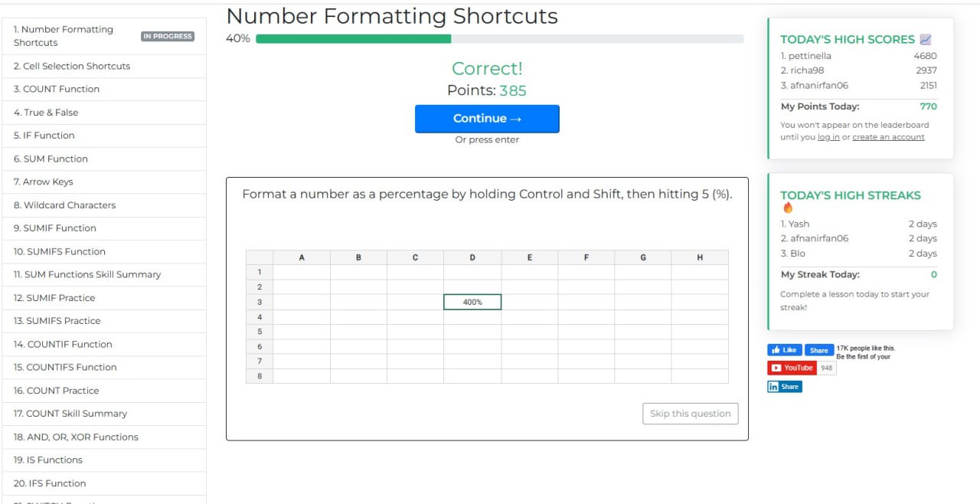Open the Cell Selection Shortcuts lesson

[72, 66]
